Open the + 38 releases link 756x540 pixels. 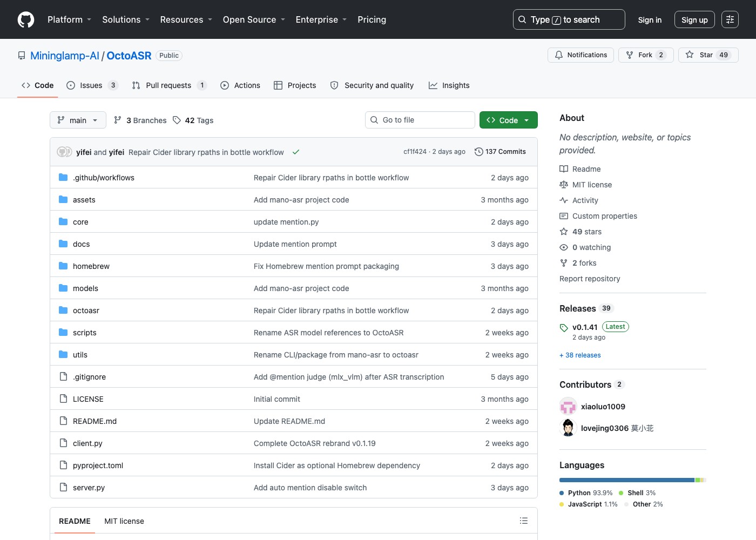pyautogui.click(x=580, y=355)
